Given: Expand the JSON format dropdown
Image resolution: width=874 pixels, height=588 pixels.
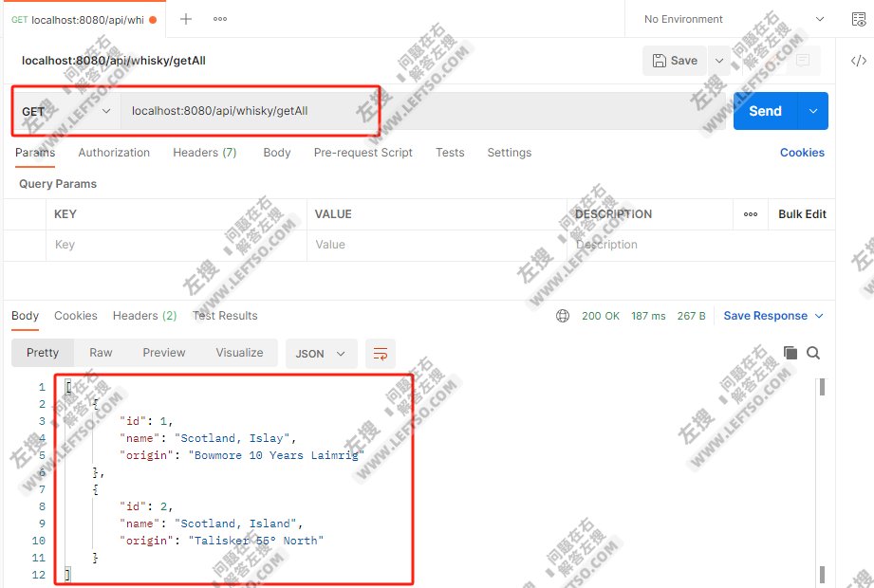Looking at the screenshot, I should [321, 354].
